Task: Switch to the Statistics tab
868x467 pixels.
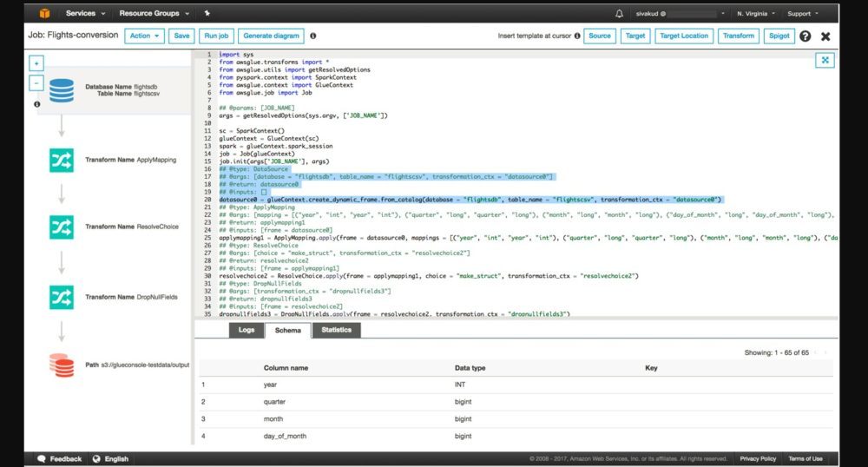Action: tap(336, 330)
